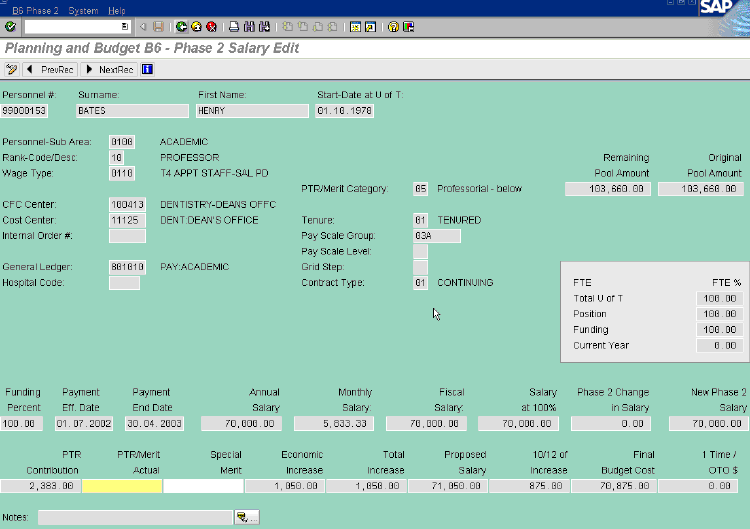Click the Customize Local Layout icon
This screenshot has height=529, width=750.
(408, 27)
